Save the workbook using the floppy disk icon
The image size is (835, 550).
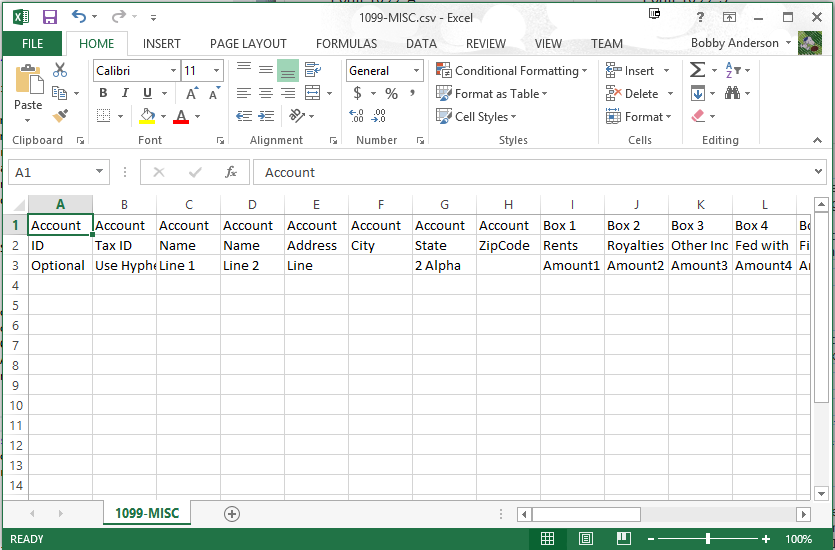point(50,17)
